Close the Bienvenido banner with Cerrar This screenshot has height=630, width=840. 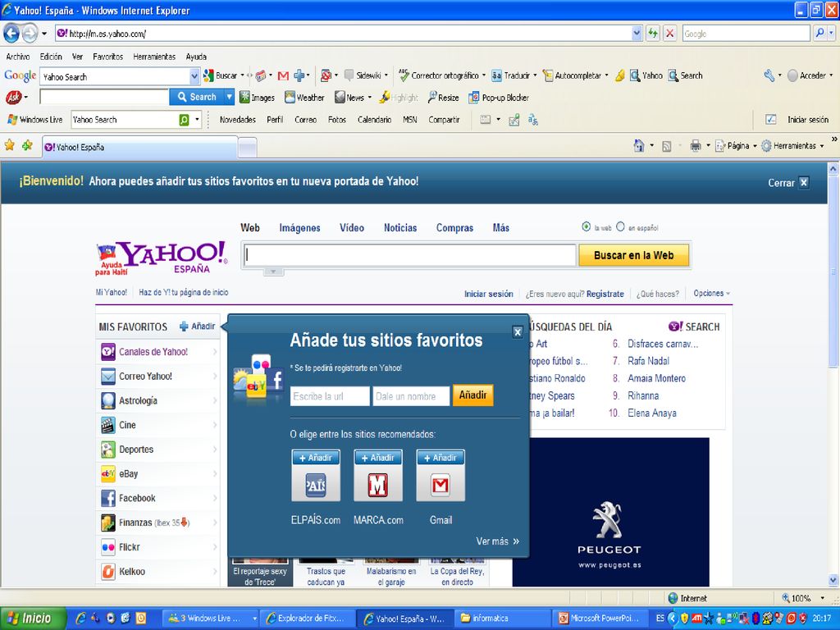pyautogui.click(x=788, y=183)
